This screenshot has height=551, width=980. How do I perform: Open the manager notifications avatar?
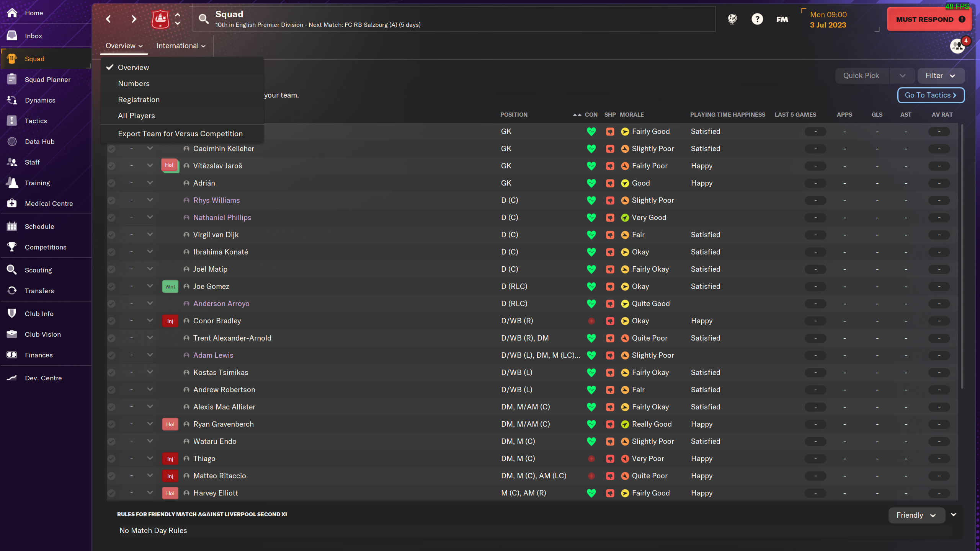958,46
